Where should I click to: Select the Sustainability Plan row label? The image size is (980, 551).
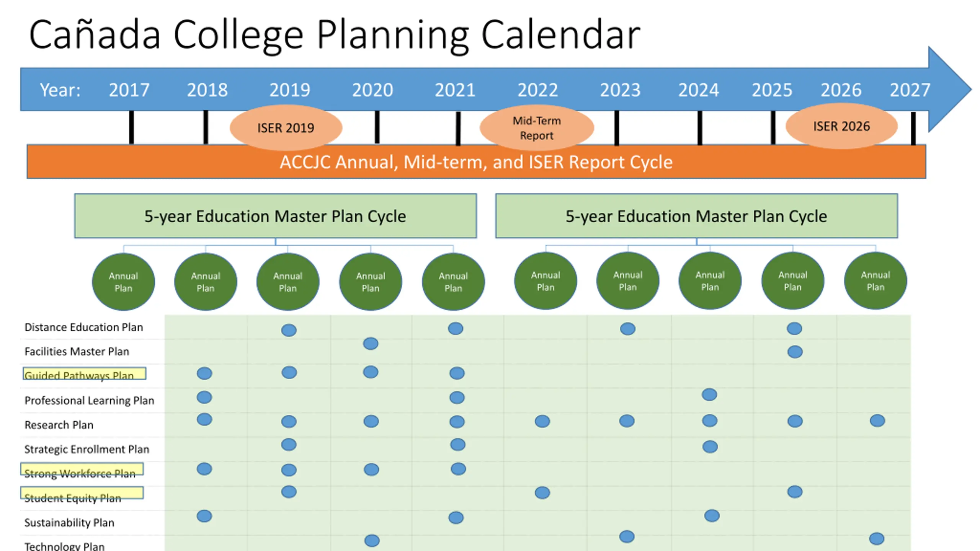tap(69, 522)
